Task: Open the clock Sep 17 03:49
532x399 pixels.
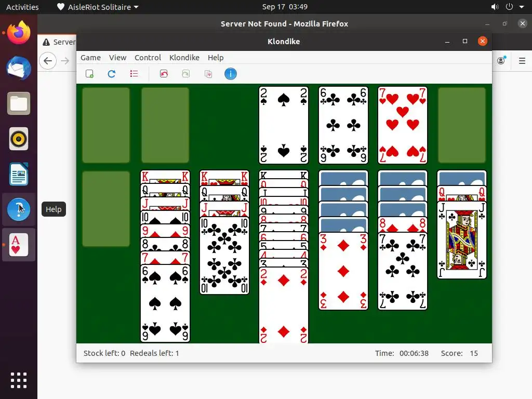Action: pyautogui.click(x=285, y=7)
